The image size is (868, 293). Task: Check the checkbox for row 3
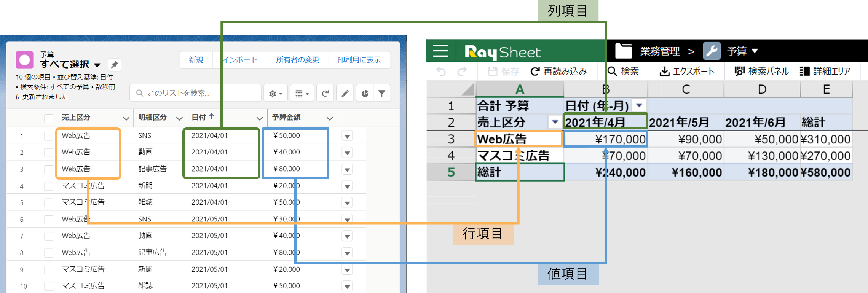click(x=49, y=169)
